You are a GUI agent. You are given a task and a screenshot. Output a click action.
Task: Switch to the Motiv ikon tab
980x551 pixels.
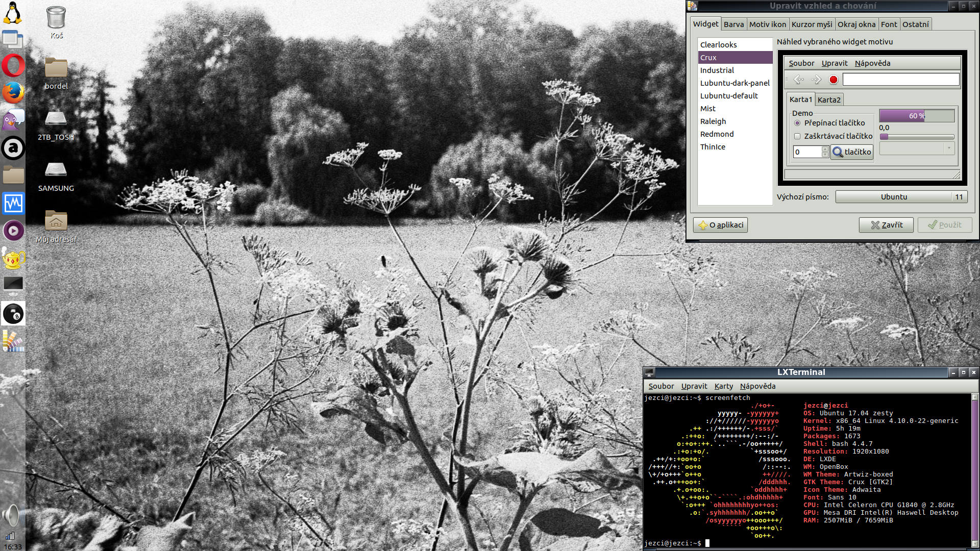767,24
